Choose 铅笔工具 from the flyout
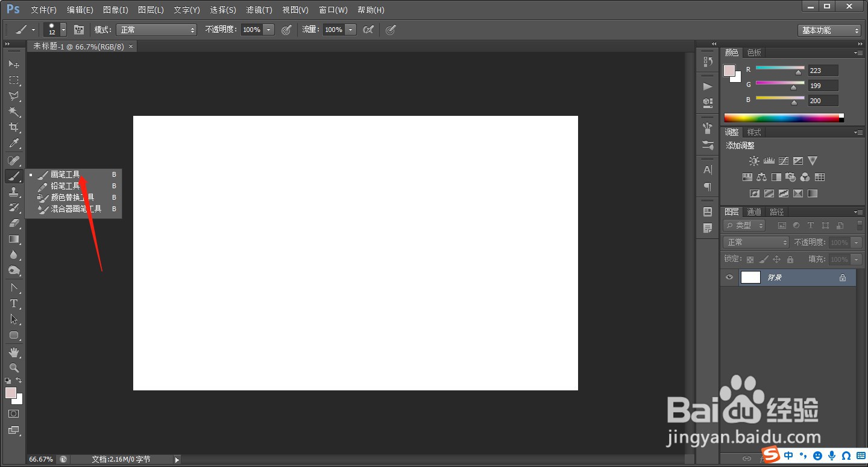This screenshot has height=467, width=868. 74,186
